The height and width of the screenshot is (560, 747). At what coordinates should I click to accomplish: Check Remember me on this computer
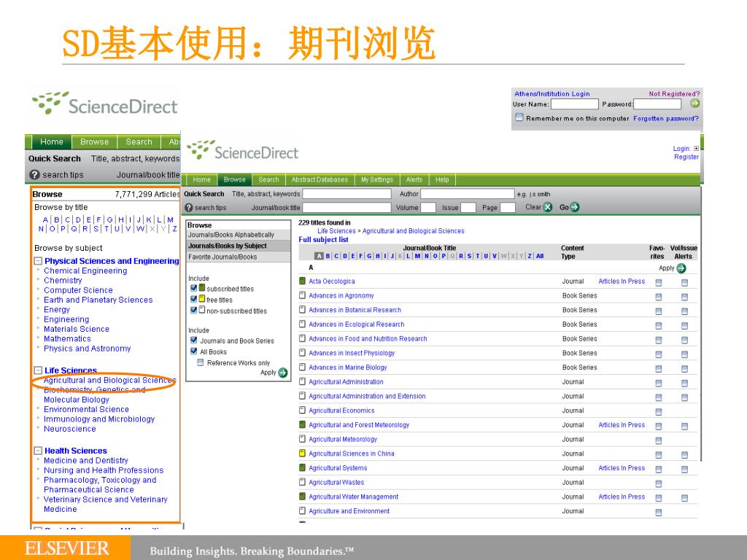(519, 117)
